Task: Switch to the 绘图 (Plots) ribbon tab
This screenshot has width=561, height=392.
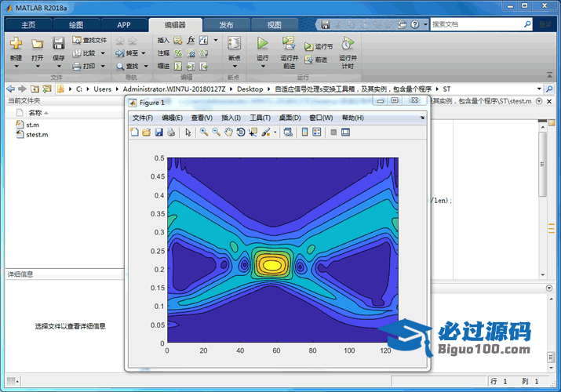Action: tap(76, 25)
